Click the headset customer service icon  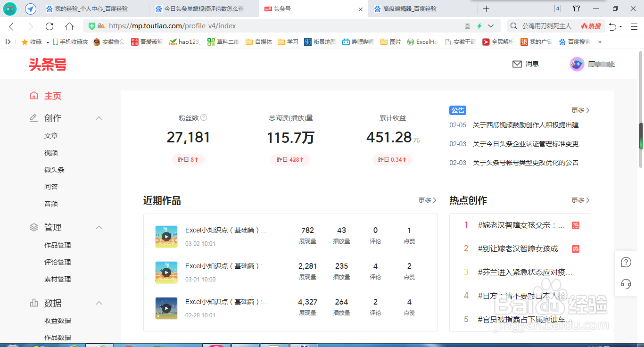pos(626,284)
